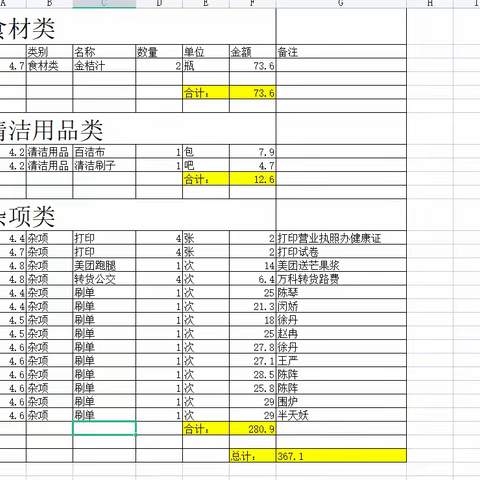Image resolution: width=480 pixels, height=480 pixels.
Task: Select the 单位 header cell
Action: point(206,52)
